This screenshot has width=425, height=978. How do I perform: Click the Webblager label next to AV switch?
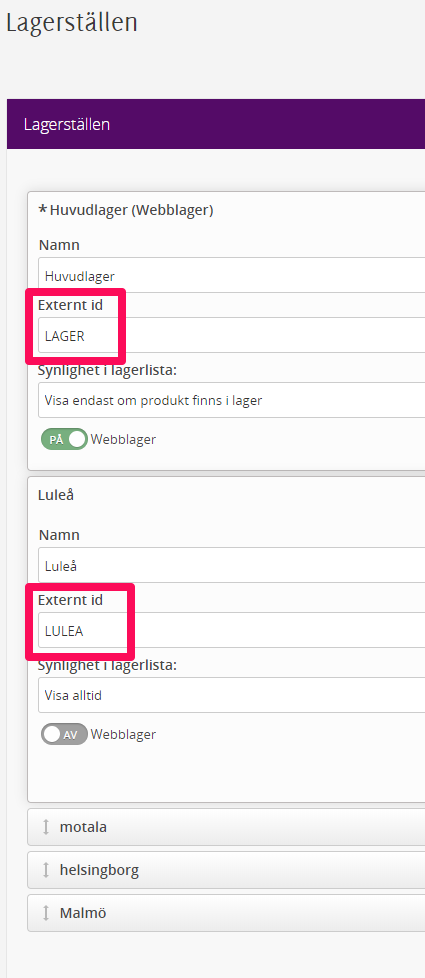coord(123,734)
